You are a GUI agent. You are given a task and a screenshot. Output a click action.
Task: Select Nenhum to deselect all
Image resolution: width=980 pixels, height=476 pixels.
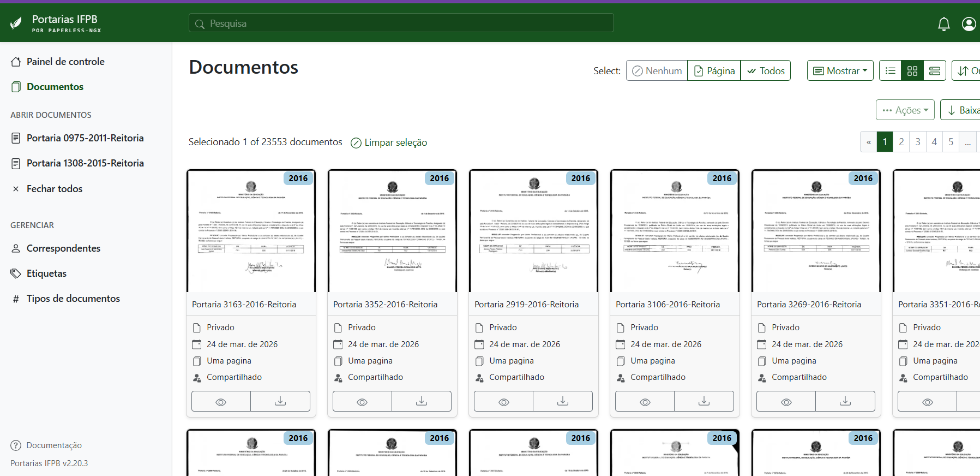coord(657,71)
